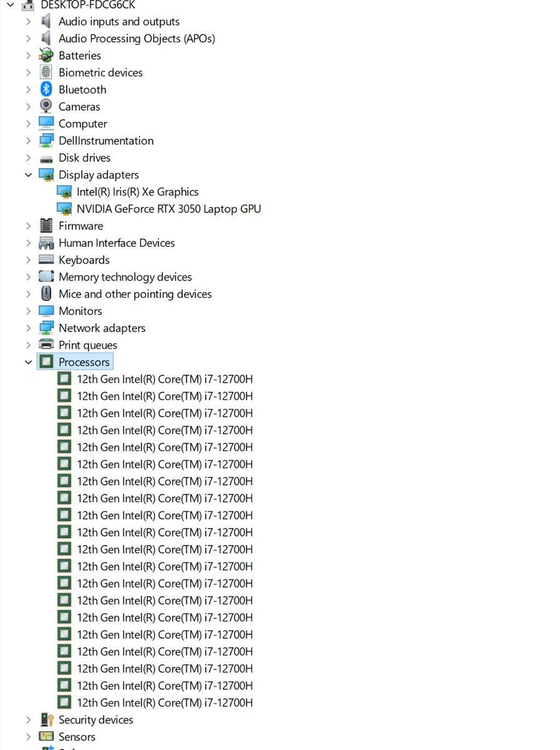Screen dimensions: 560x750
Task: Select the Disk drives label
Action: (x=84, y=158)
